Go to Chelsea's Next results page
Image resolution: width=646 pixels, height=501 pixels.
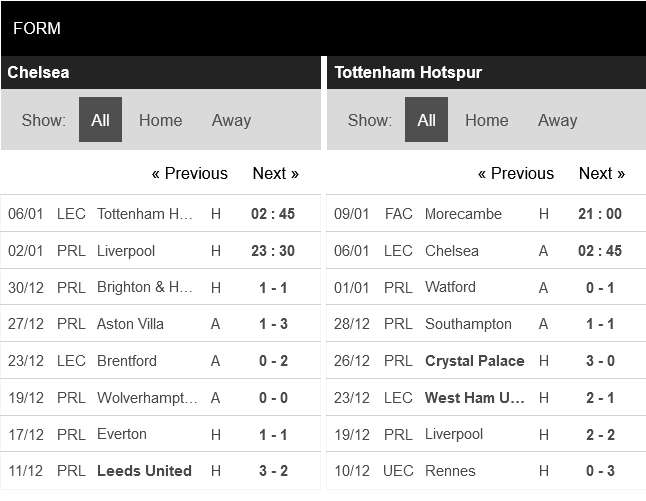275,173
